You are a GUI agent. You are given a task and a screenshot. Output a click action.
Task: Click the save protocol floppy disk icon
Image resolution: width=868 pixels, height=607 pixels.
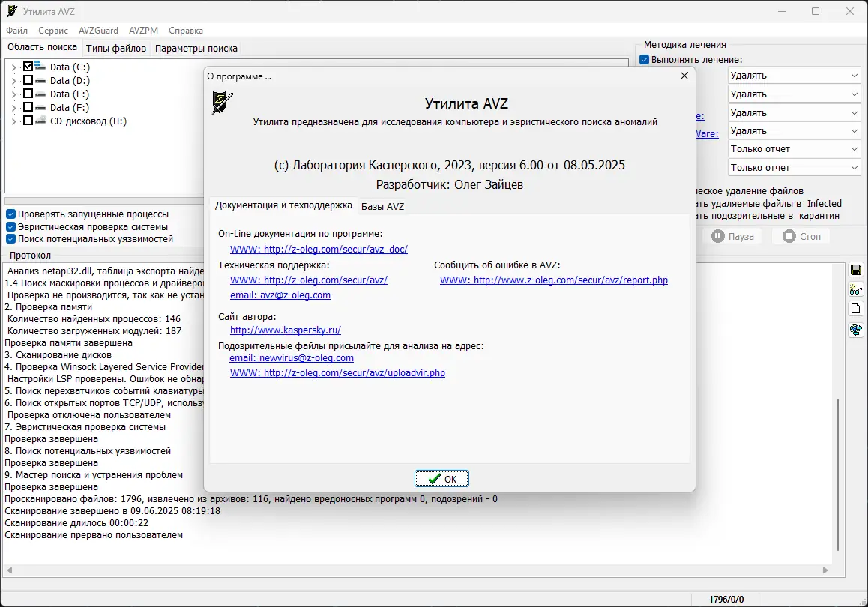coord(856,270)
